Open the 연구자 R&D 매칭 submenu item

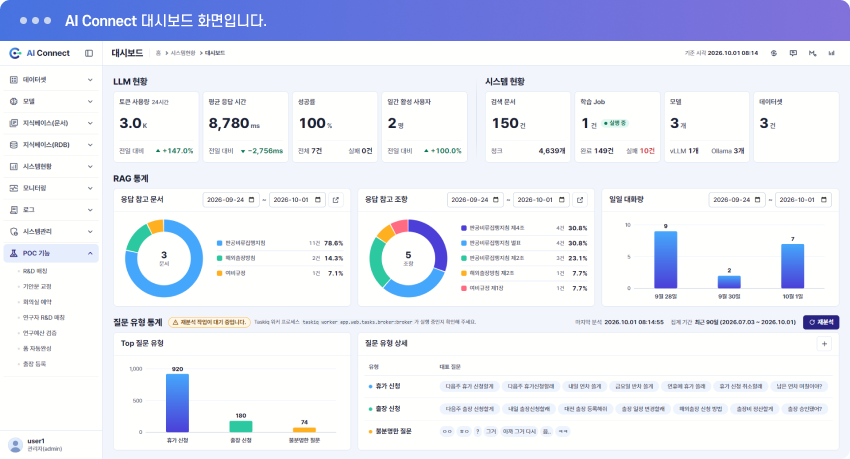coord(43,318)
